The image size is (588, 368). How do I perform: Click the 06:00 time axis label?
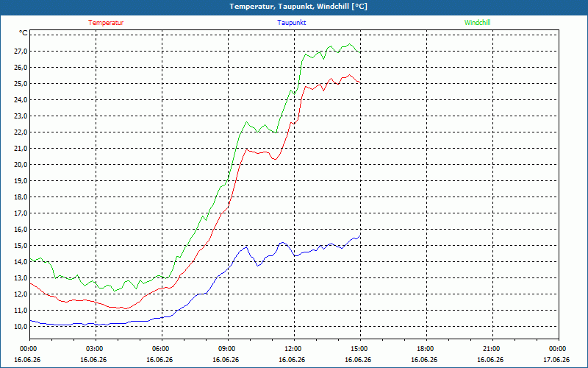click(x=162, y=349)
